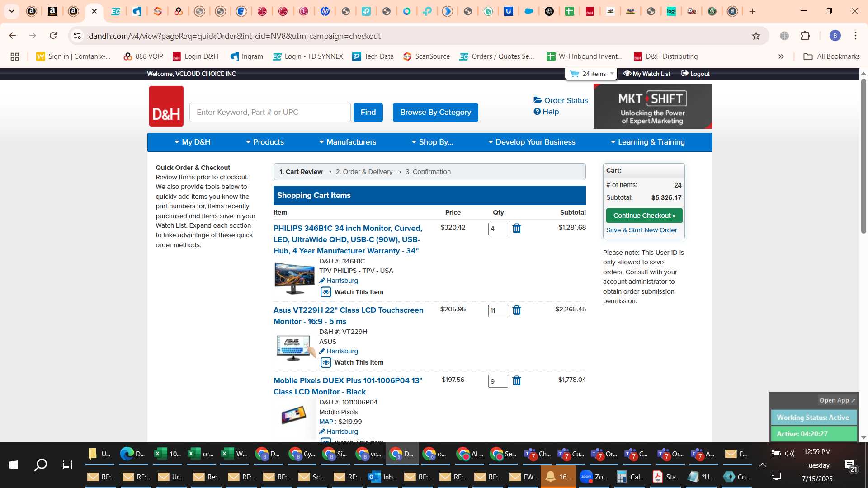Click Continue Checkout green button
Screen dimensions: 868x488
tap(644, 216)
